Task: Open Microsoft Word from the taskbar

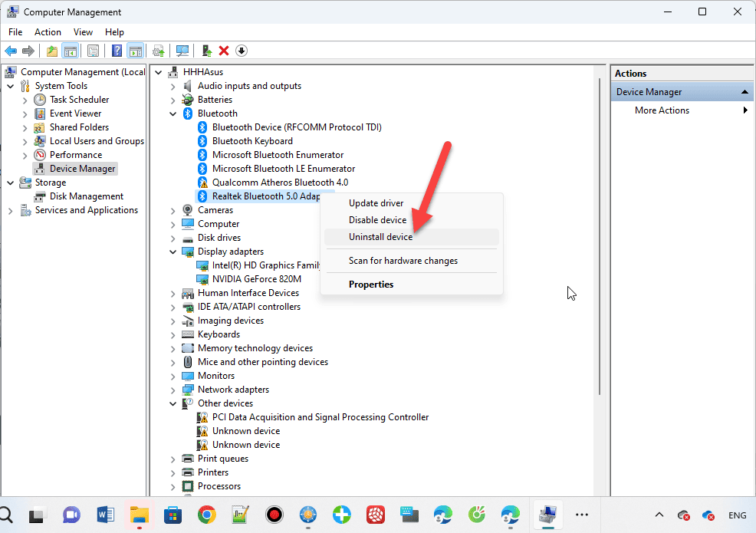Action: pyautogui.click(x=106, y=515)
